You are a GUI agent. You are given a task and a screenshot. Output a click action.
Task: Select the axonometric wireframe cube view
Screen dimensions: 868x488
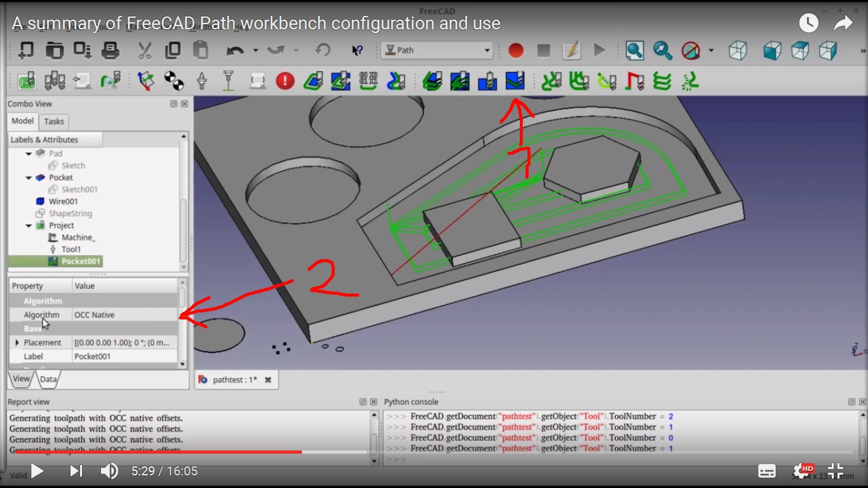738,50
